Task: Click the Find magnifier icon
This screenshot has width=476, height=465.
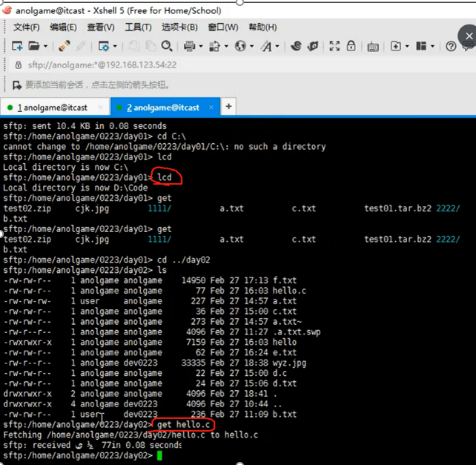Action: [x=167, y=46]
